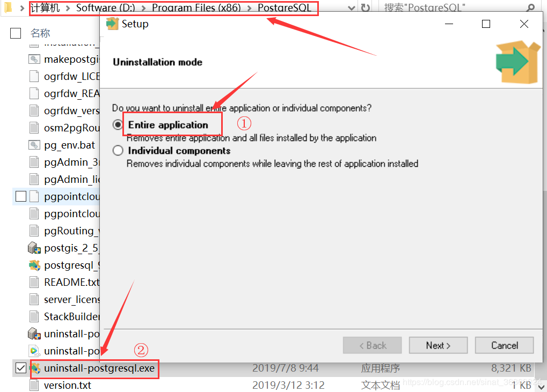Click the uninstall-po installer box icon
The height and width of the screenshot is (392, 547).
pos(34,334)
